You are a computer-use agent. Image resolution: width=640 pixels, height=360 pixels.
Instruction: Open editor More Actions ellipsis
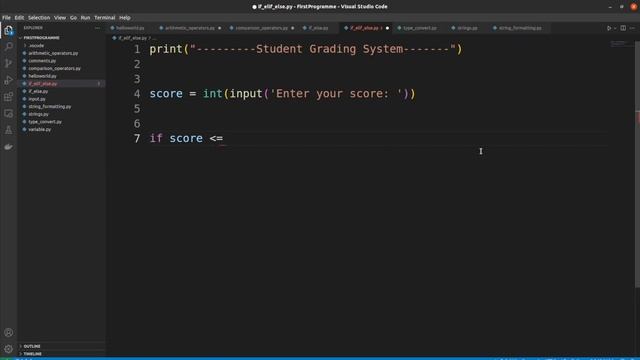point(632,28)
